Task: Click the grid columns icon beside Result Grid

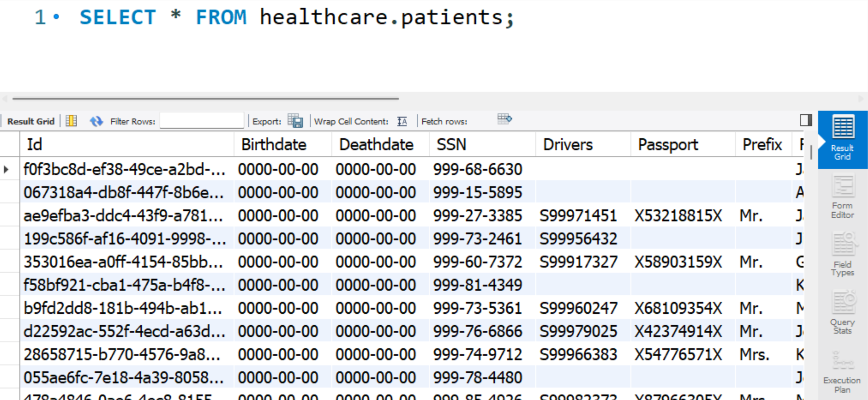Action: tap(71, 121)
